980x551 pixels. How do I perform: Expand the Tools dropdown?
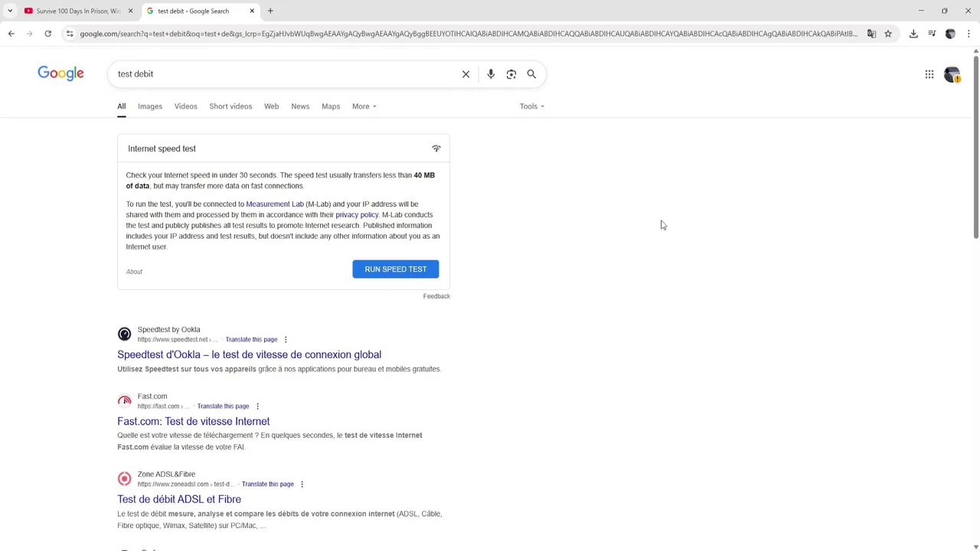click(x=531, y=106)
